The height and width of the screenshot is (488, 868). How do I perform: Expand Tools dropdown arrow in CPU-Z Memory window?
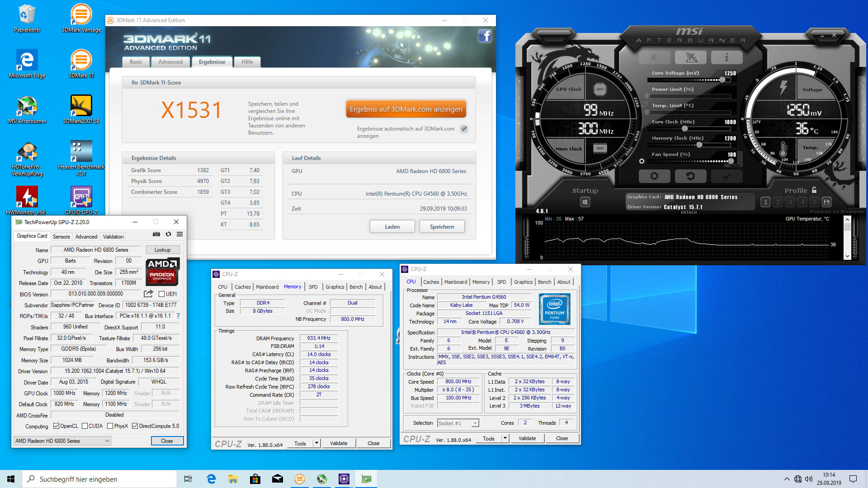point(317,443)
